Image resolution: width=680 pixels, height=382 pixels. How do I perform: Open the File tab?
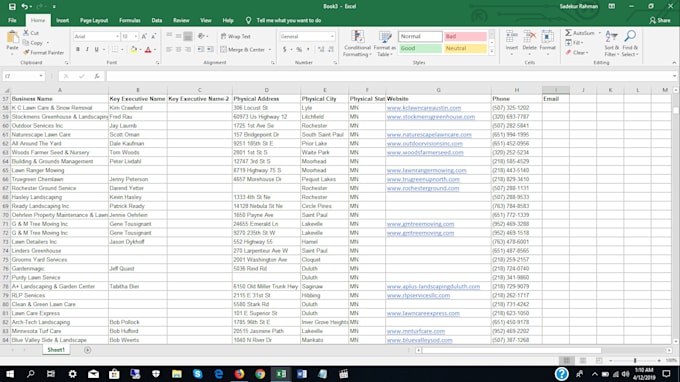pos(12,20)
